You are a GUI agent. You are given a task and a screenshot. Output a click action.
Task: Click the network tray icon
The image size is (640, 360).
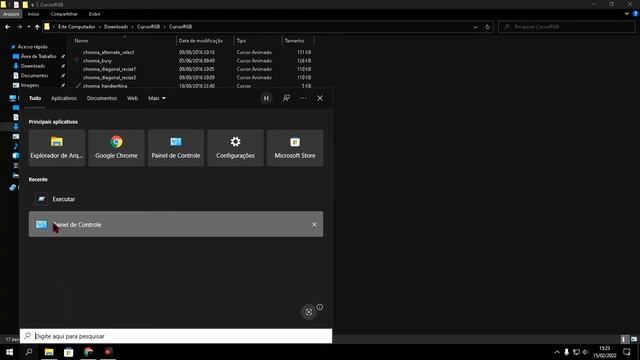pos(576,352)
